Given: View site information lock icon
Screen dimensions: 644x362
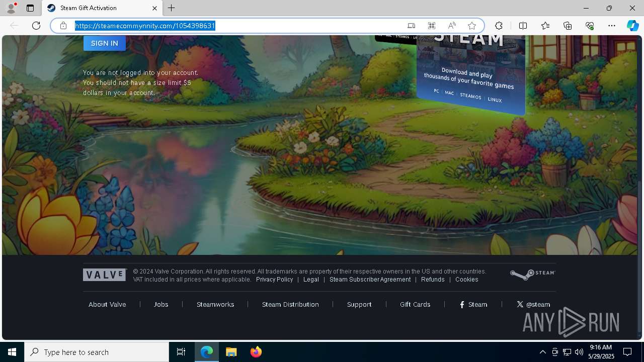Looking at the screenshot, I should pyautogui.click(x=63, y=26).
